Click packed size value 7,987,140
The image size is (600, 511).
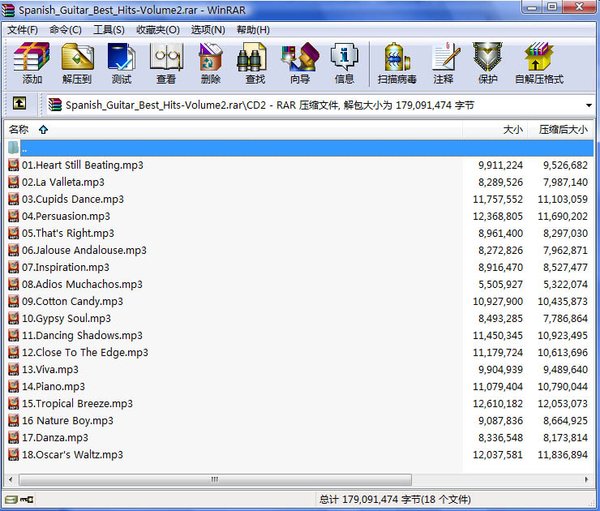[565, 182]
